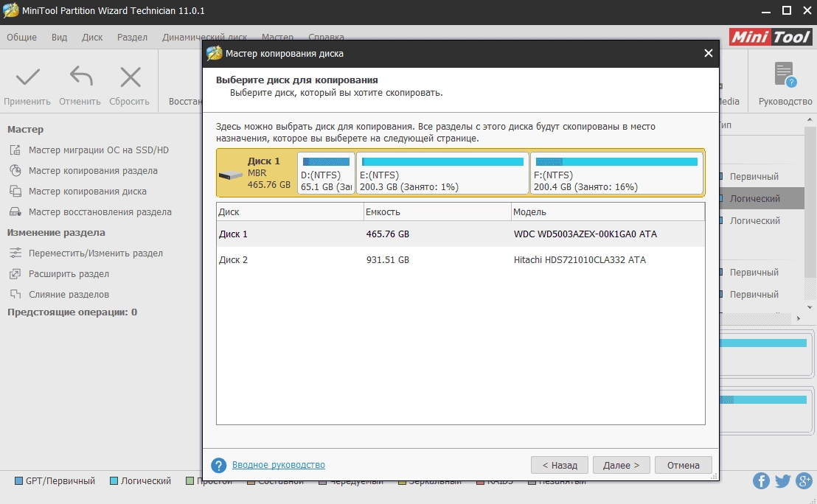Open the Google Plus share icon

[804, 480]
